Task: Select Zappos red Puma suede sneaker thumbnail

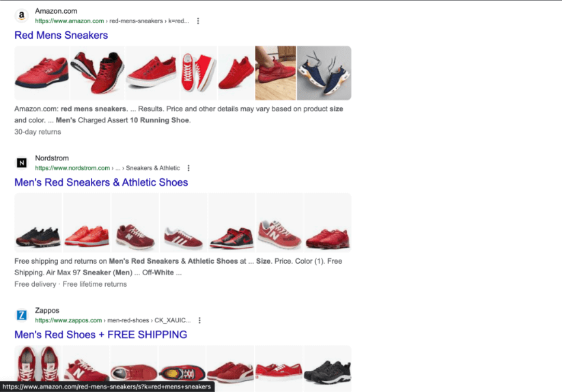Action: click(230, 368)
